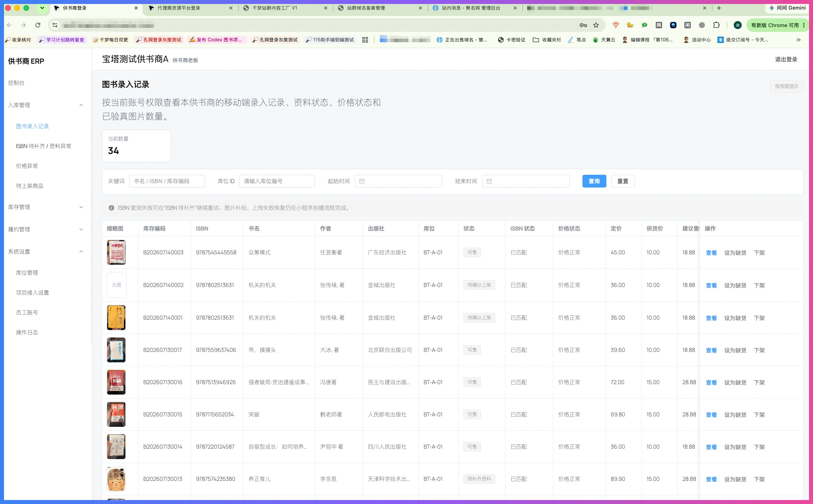Open the 突破 book cover thumbnail
Screen dimensions: 813x504
coord(116,414)
